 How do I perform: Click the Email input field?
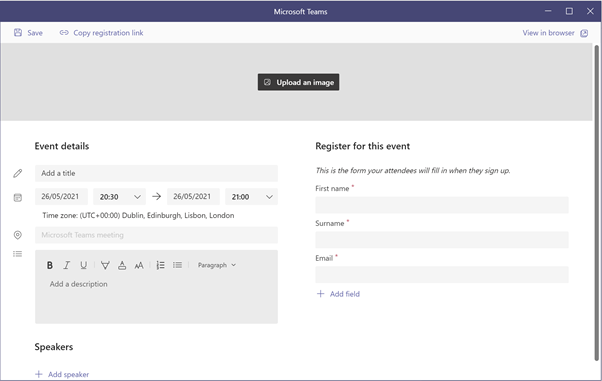click(x=442, y=275)
